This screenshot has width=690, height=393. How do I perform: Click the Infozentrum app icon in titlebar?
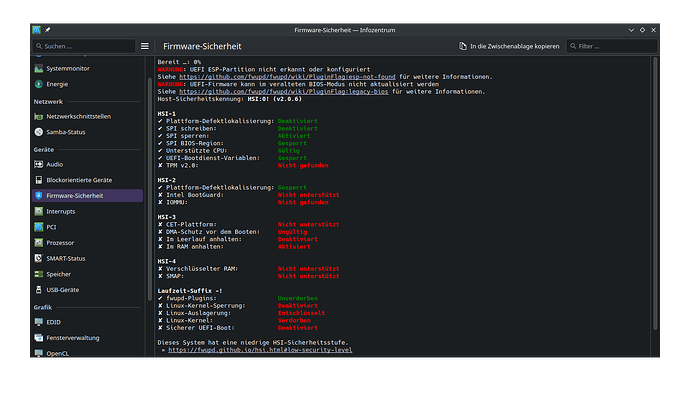tap(37, 30)
